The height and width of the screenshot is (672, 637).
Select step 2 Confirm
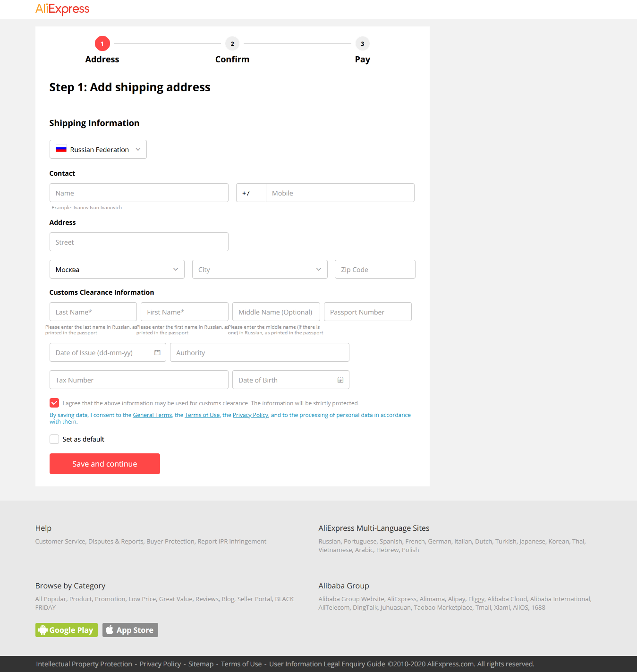point(232,50)
